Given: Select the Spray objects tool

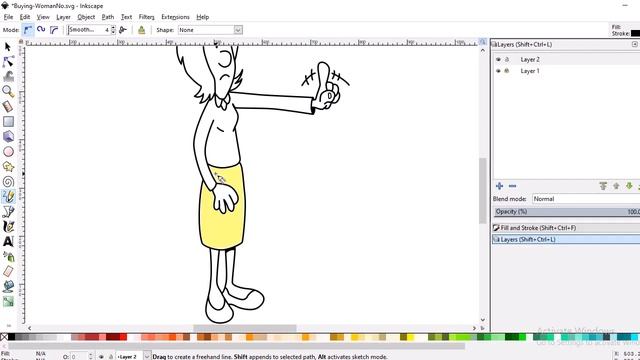Looking at the screenshot, I should (8, 256).
